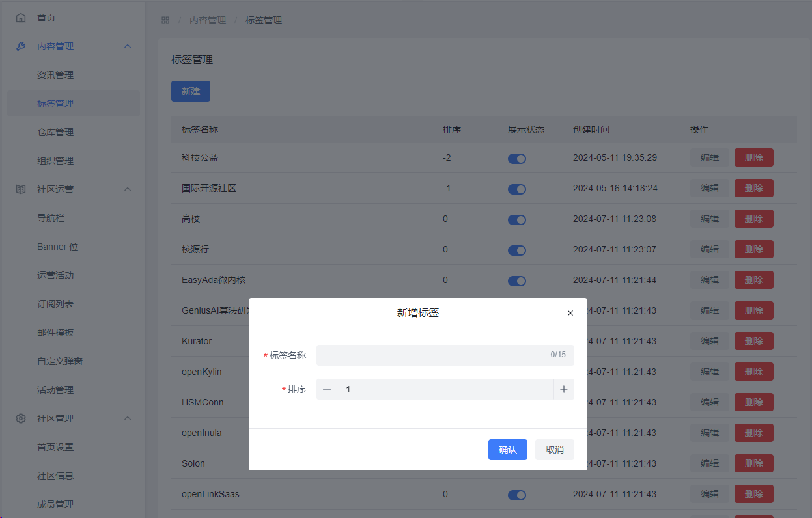
Task: Delete the 科技公益 tag row
Action: pos(754,157)
